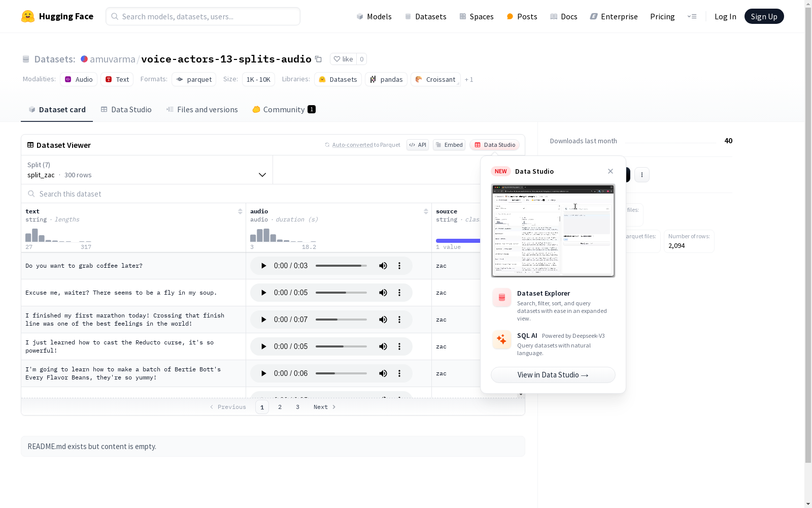The image size is (812, 508).
Task: Click the Hugging Face logo icon
Action: tap(28, 16)
